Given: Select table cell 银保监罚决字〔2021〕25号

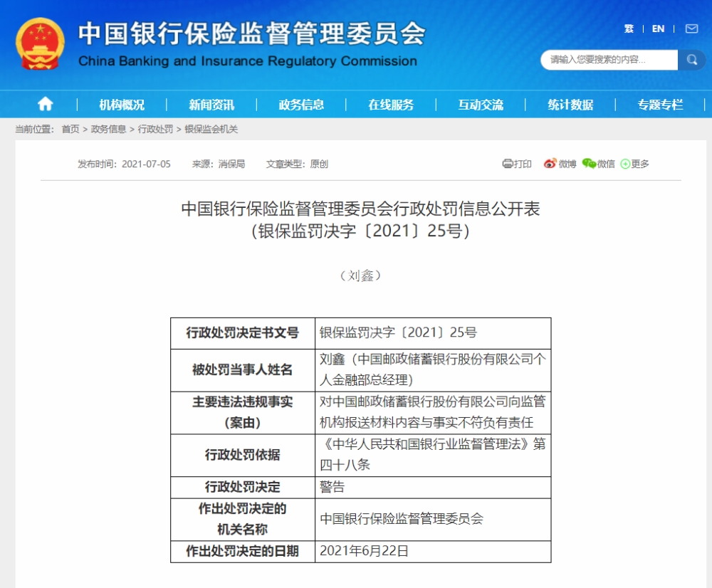Looking at the screenshot, I should click(433, 333).
